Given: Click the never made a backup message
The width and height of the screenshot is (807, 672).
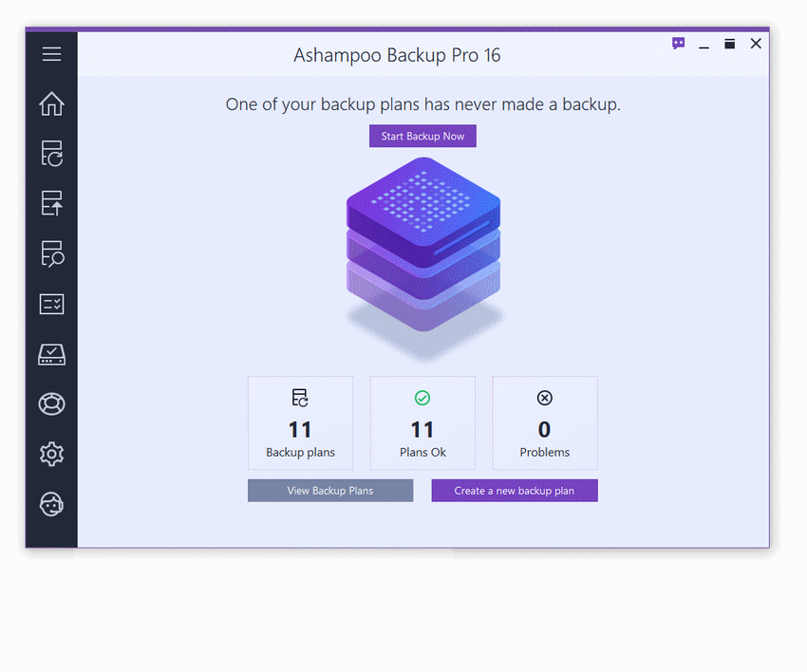Looking at the screenshot, I should coord(423,104).
